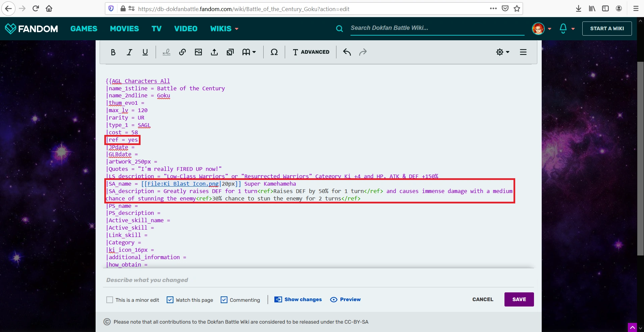This screenshot has height=332, width=644.
Task: Open the Firefox account menu
Action: pos(619,9)
